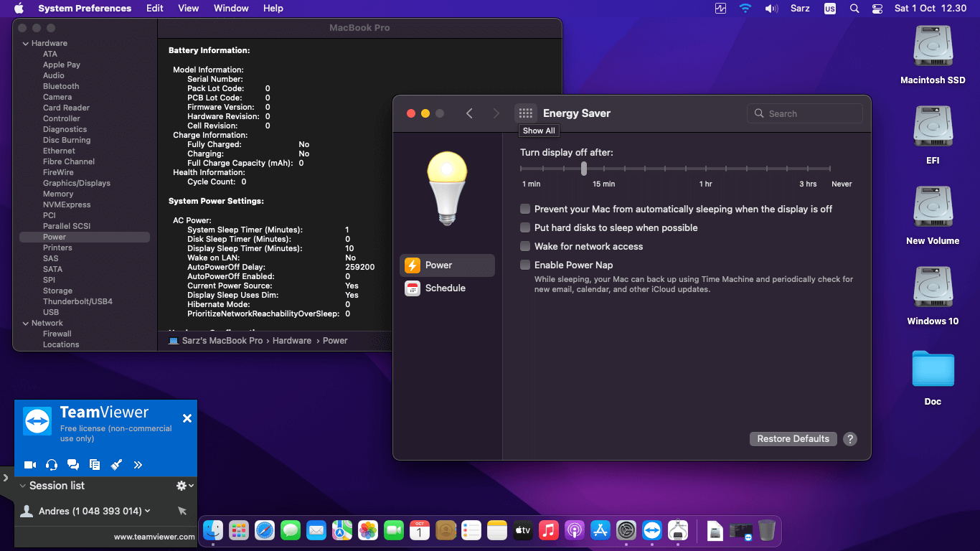This screenshot has height=551, width=980.
Task: Open the Mail app in the Dock
Action: [316, 530]
